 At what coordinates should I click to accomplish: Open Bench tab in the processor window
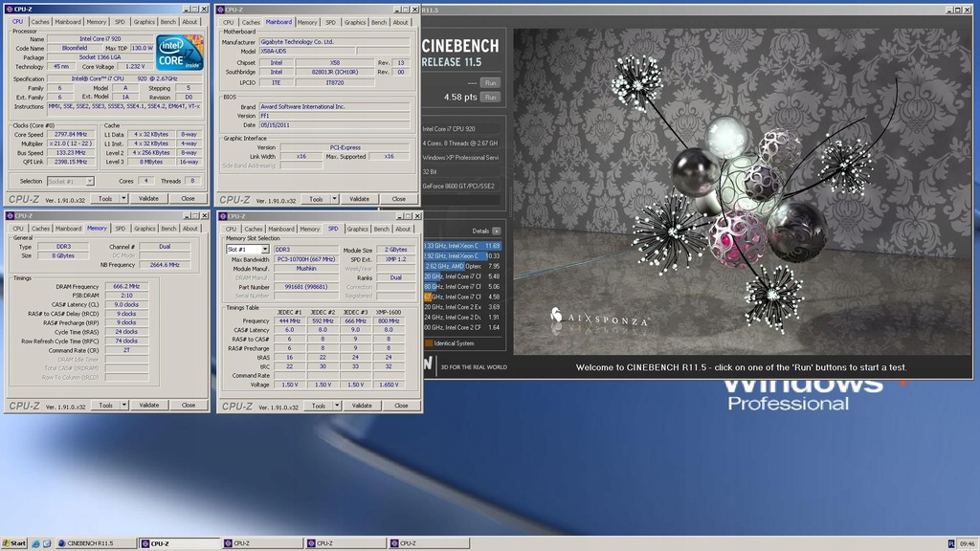[x=168, y=22]
